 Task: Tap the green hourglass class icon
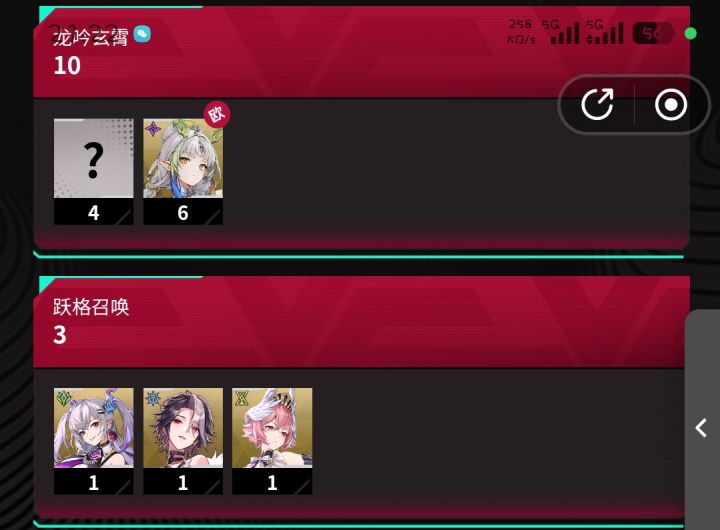tap(242, 398)
